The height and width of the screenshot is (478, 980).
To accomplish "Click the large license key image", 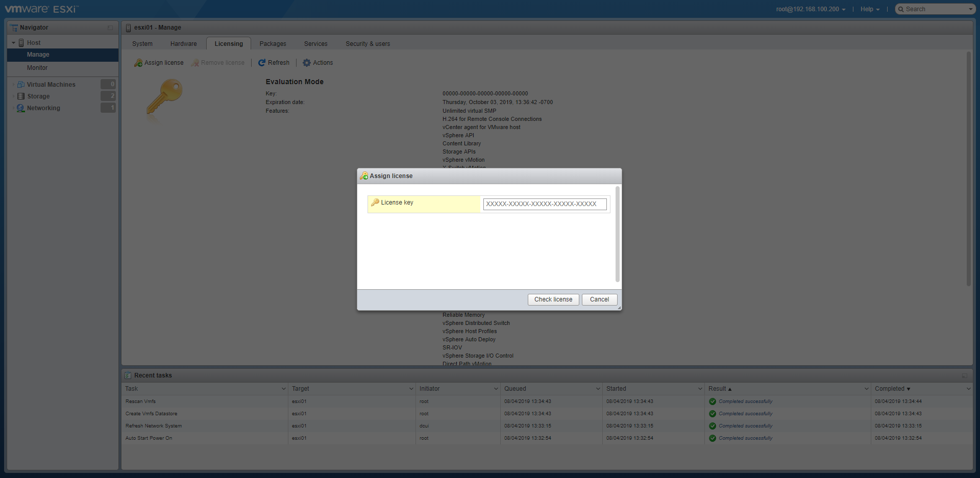I will (164, 97).
